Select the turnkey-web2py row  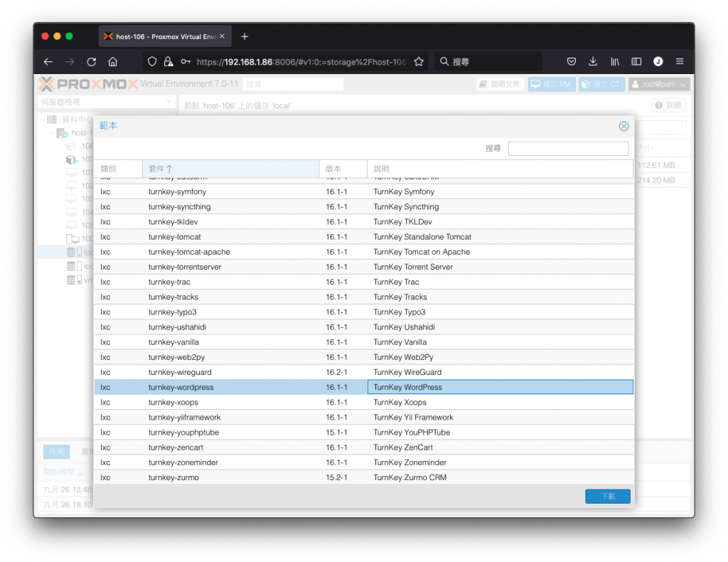click(x=363, y=357)
